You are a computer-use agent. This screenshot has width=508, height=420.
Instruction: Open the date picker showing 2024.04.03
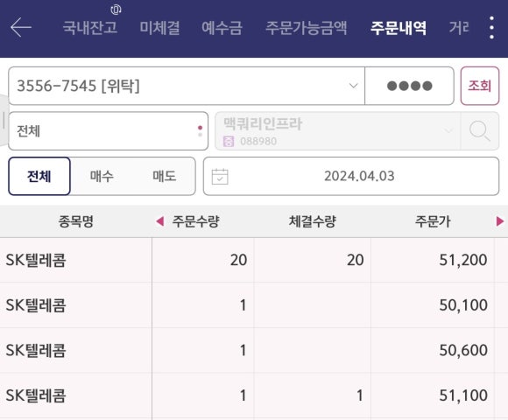(x=351, y=177)
